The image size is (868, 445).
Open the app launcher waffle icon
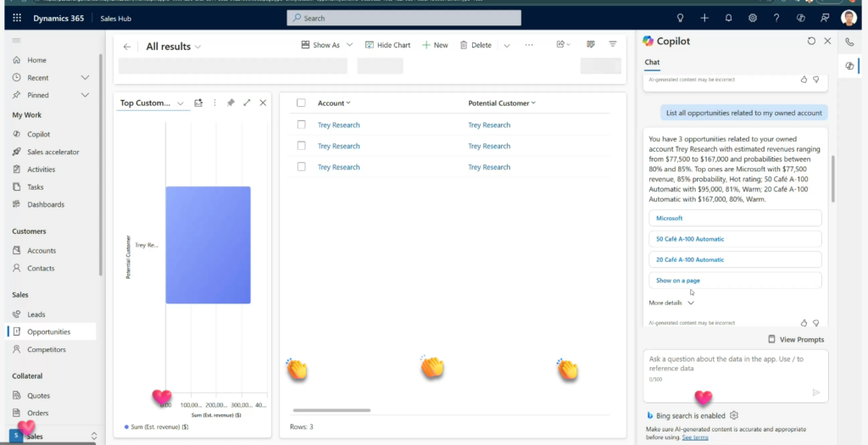tap(17, 19)
